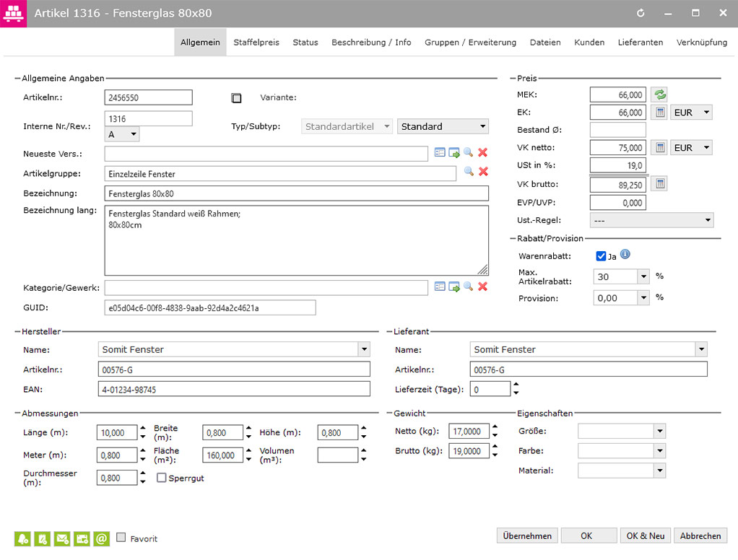
Task: Click the Übernehmen button
Action: pos(527,536)
